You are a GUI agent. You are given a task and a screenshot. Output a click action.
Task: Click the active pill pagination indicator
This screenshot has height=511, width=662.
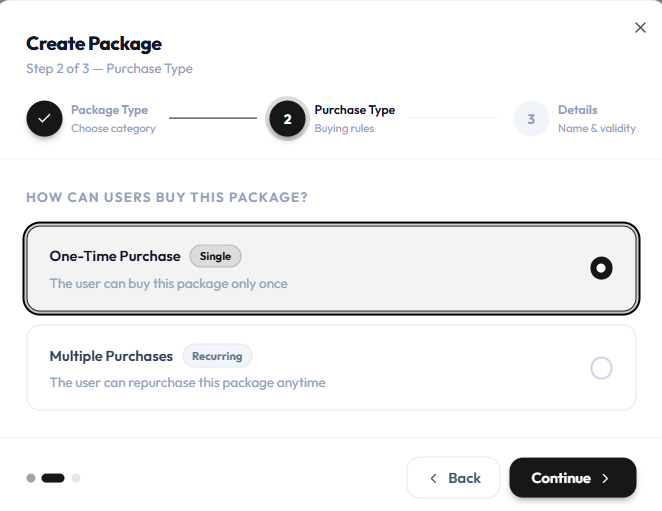[53, 478]
